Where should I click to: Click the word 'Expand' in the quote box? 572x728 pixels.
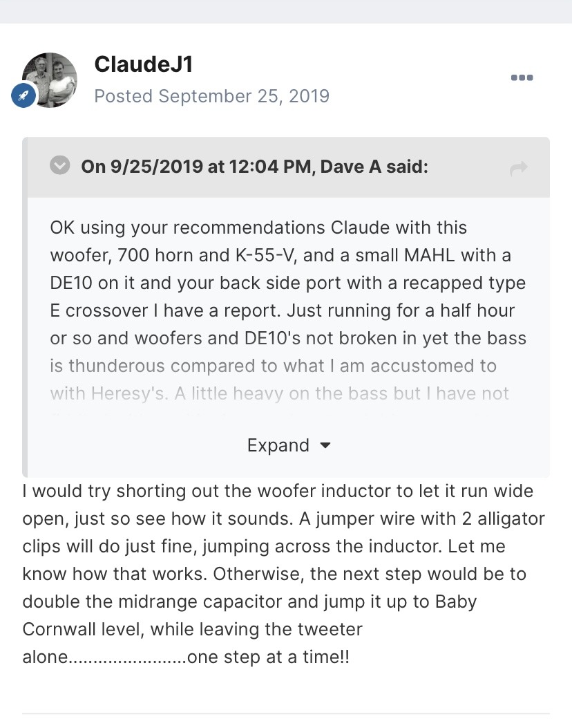click(x=278, y=445)
